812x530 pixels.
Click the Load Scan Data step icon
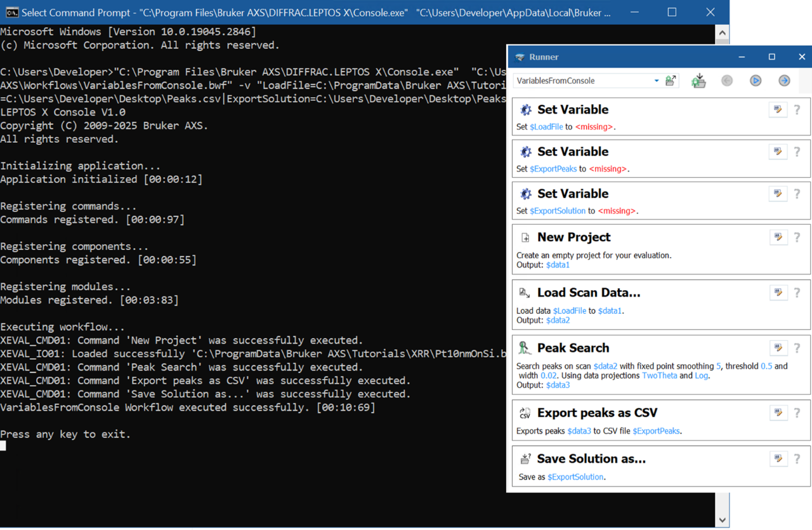[x=525, y=293]
